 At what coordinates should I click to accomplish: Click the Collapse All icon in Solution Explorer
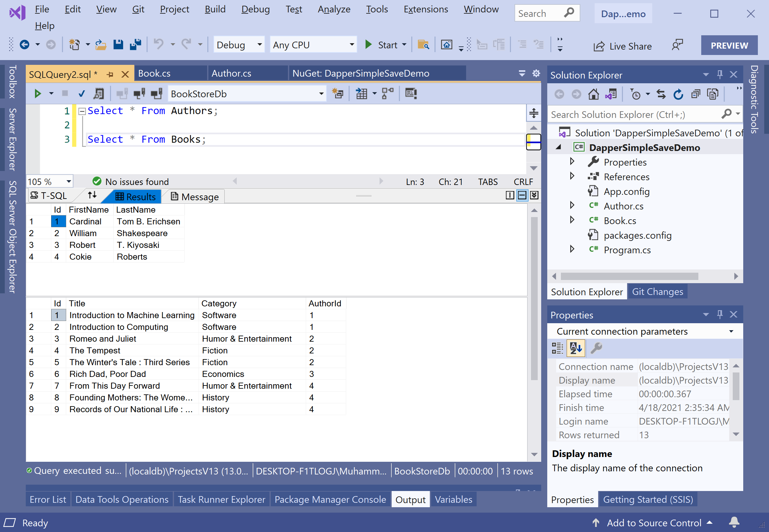695,94
